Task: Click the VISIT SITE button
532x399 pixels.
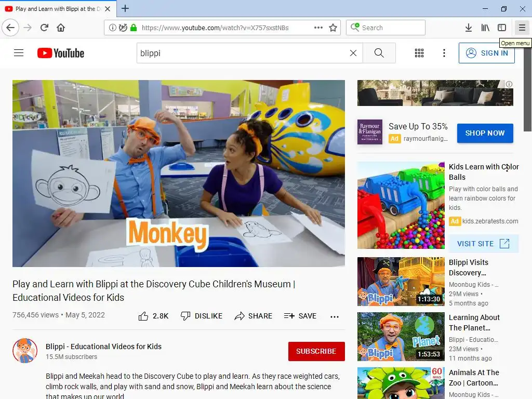Action: click(484, 244)
